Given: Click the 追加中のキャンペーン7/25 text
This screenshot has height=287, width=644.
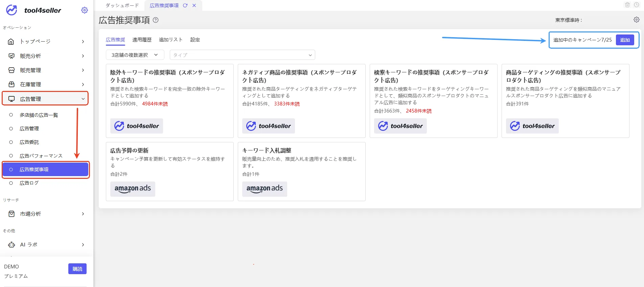Looking at the screenshot, I should tap(582, 40).
